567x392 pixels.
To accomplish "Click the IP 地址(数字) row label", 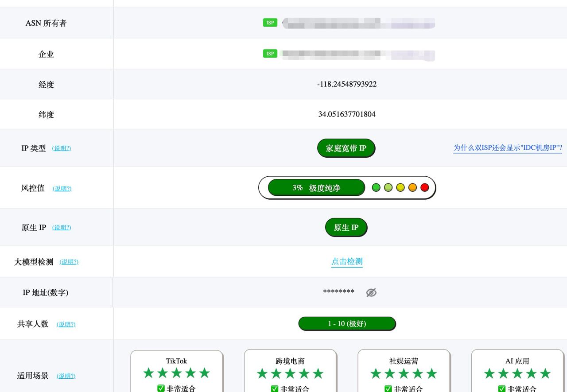I will click(46, 292).
